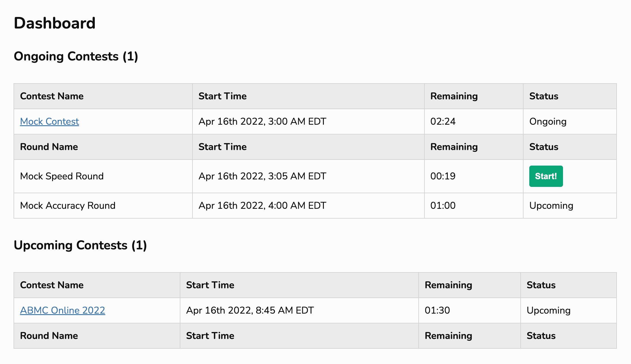Image resolution: width=631 pixels, height=364 pixels.
Task: Click the 02:24 remaining time for Mock Contest
Action: click(x=443, y=122)
